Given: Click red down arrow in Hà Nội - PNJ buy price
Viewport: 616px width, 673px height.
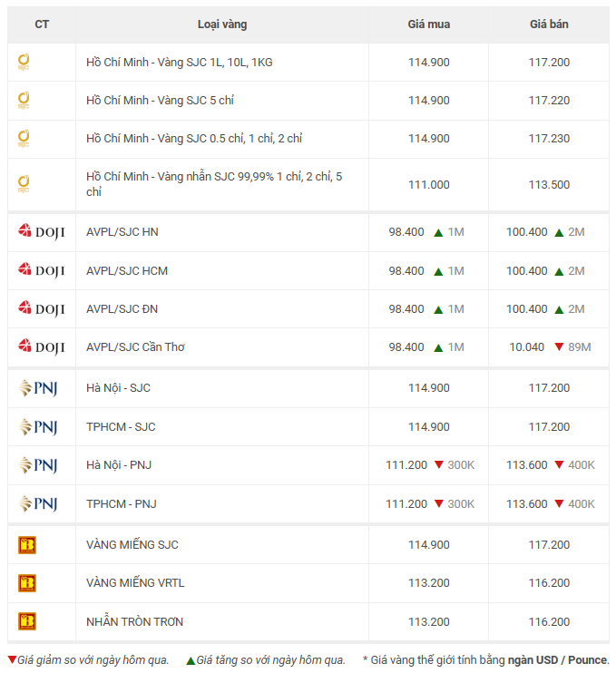Looking at the screenshot, I should [x=439, y=464].
